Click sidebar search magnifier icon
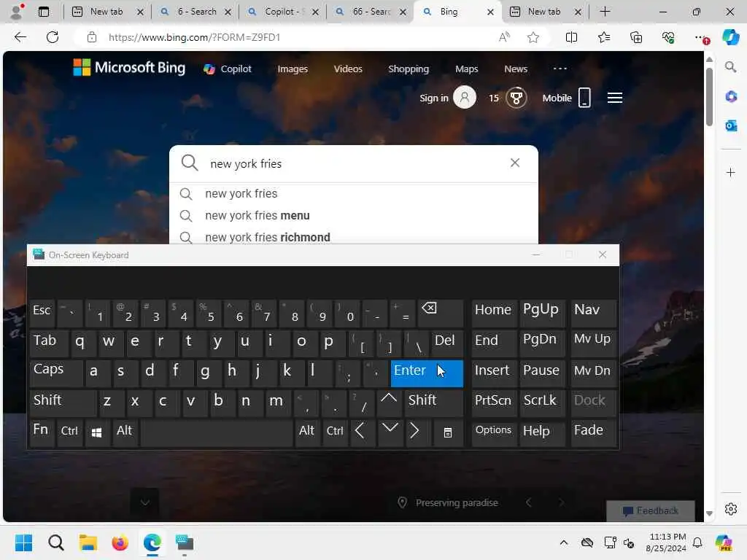The image size is (747, 560). coord(731,67)
